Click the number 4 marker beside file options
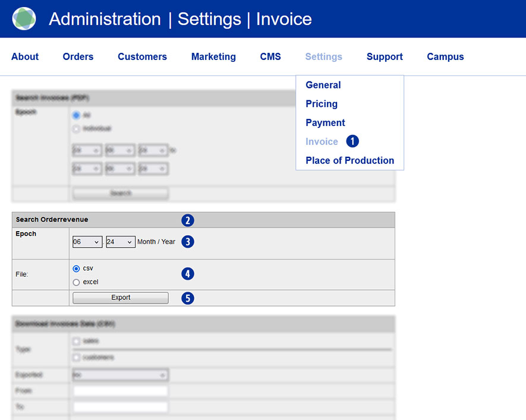The height and width of the screenshot is (420, 526). click(188, 274)
